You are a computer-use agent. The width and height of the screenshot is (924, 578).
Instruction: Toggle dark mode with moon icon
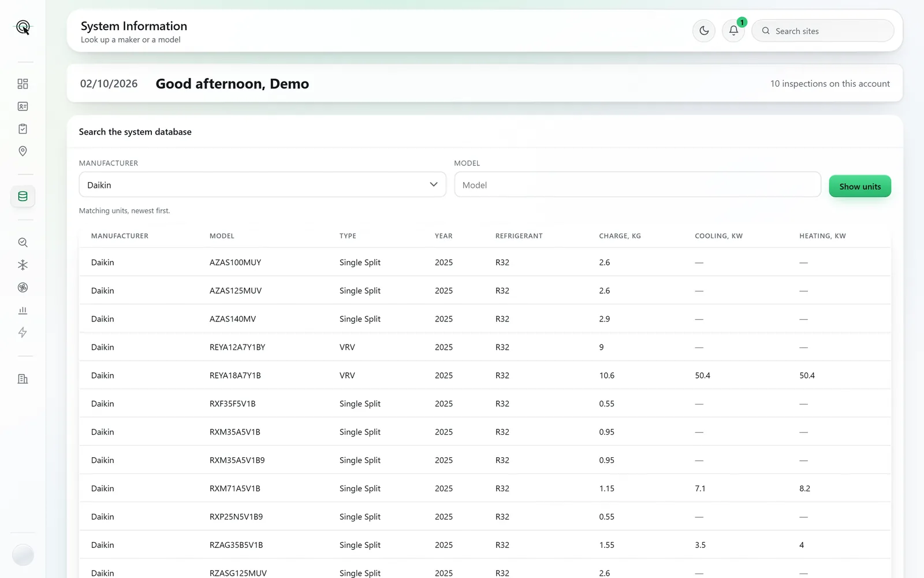pos(704,31)
